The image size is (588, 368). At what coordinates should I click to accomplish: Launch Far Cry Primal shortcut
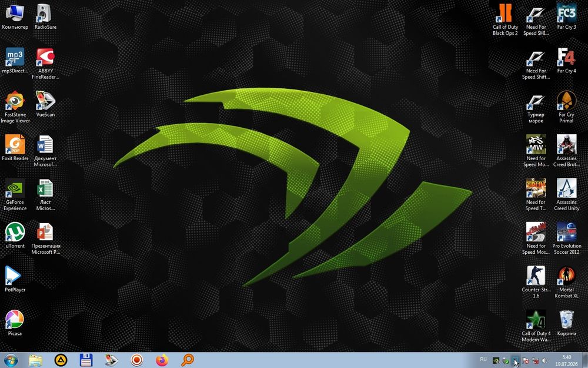click(566, 107)
